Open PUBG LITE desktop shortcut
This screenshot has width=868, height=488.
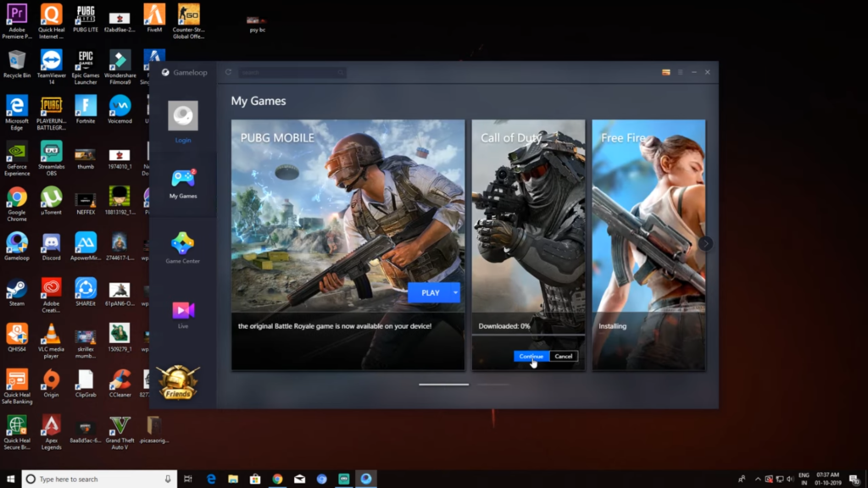click(x=86, y=19)
